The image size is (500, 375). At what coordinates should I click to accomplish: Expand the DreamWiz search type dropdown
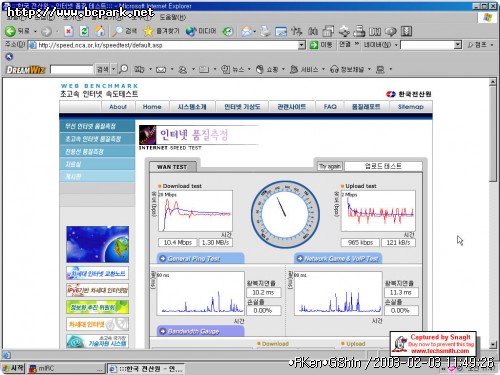pyautogui.click(x=113, y=69)
